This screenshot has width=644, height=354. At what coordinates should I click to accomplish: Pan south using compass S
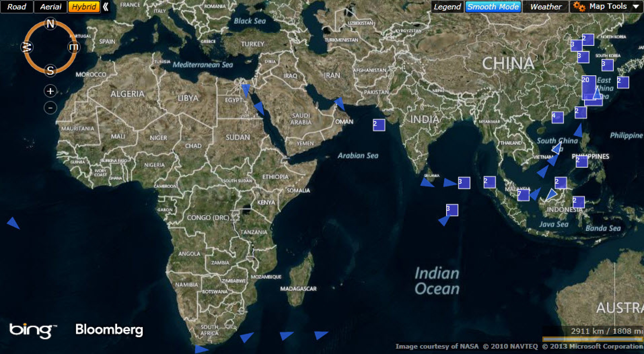[50, 70]
